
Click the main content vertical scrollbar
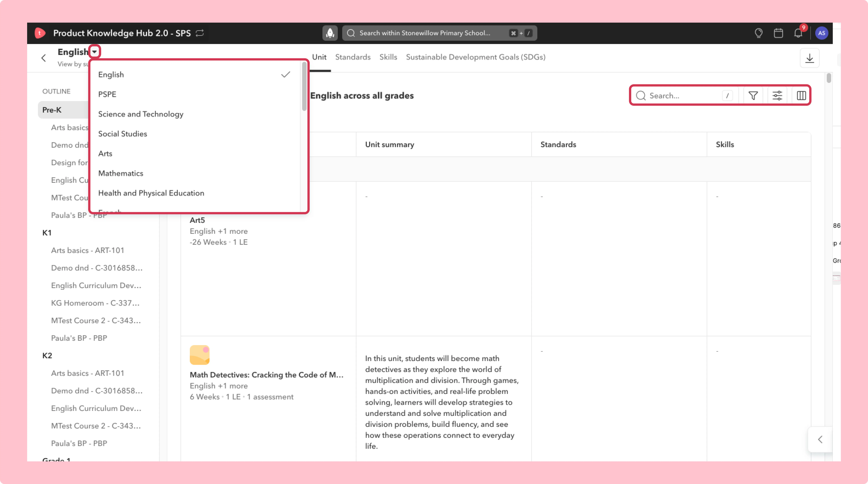tap(829, 78)
